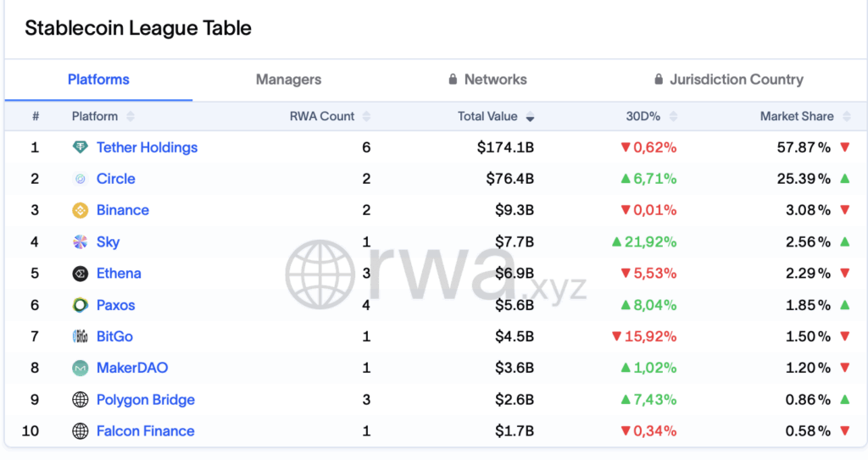This screenshot has width=868, height=460.
Task: Click the Ethena logo icon
Action: [81, 274]
